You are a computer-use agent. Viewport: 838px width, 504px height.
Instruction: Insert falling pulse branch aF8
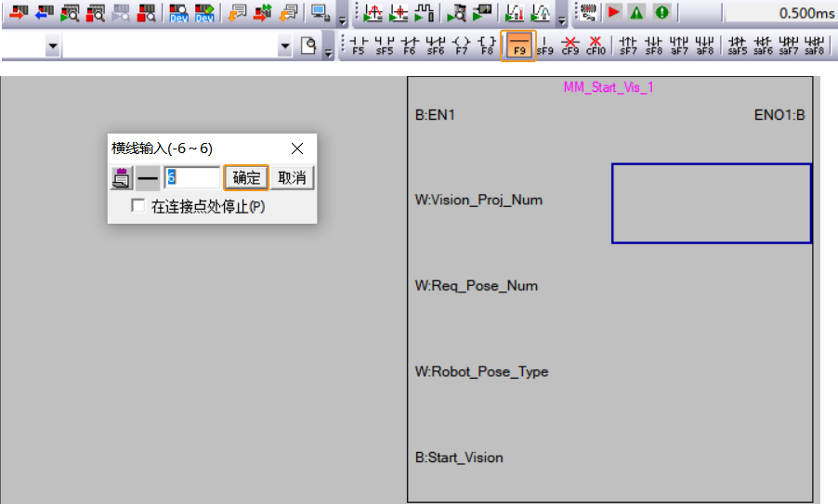pos(705,45)
